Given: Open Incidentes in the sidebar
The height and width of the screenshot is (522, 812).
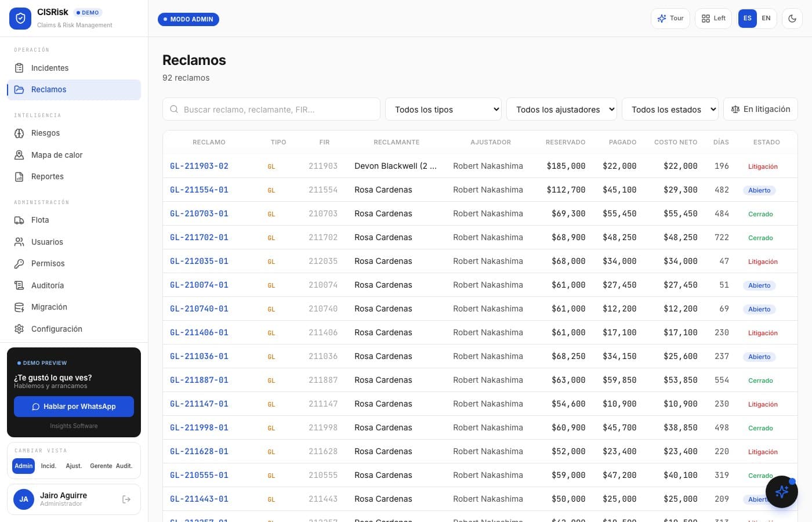Looking at the screenshot, I should 74,68.
